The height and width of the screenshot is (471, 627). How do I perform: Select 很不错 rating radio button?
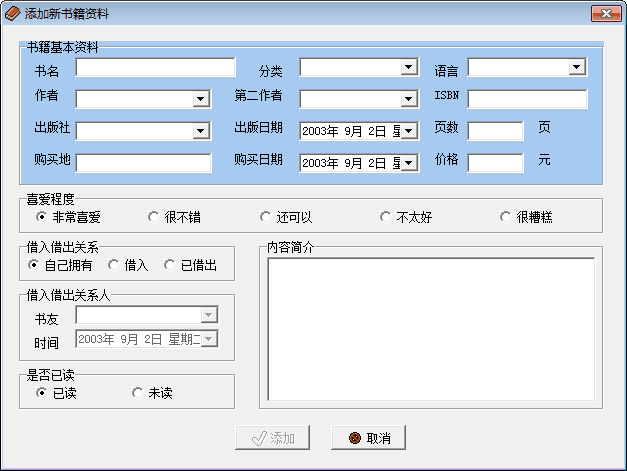[153, 217]
